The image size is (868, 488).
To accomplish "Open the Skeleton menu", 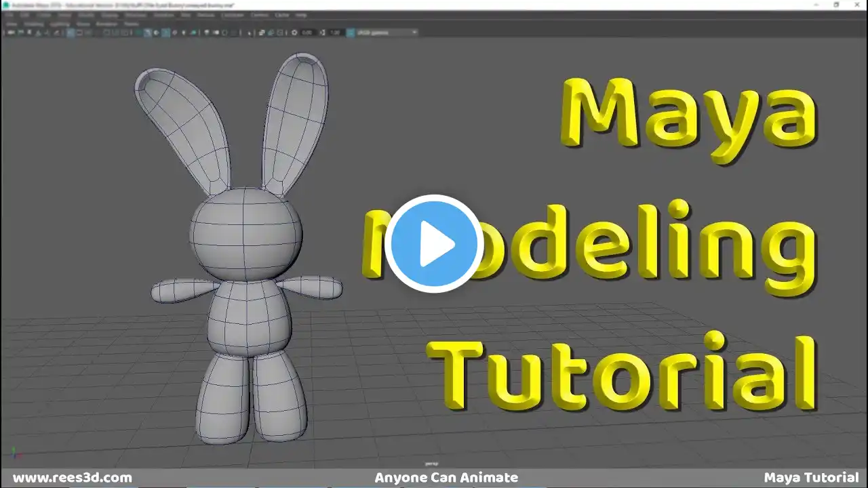I will pos(163,14).
